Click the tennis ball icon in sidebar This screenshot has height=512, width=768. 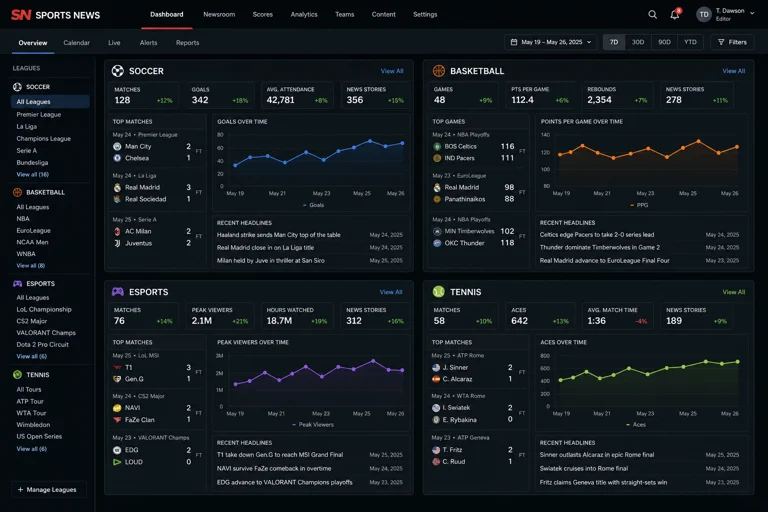[18, 375]
